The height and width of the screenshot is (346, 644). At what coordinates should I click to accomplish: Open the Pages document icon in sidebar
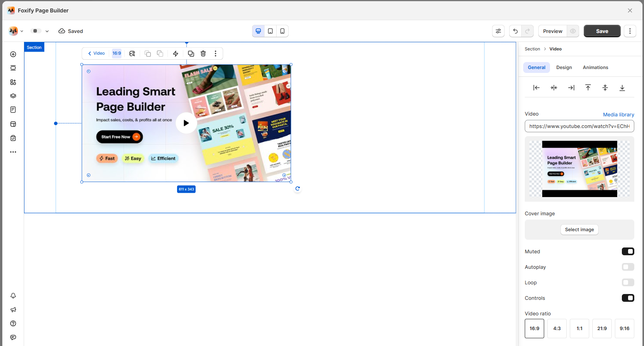(13, 110)
